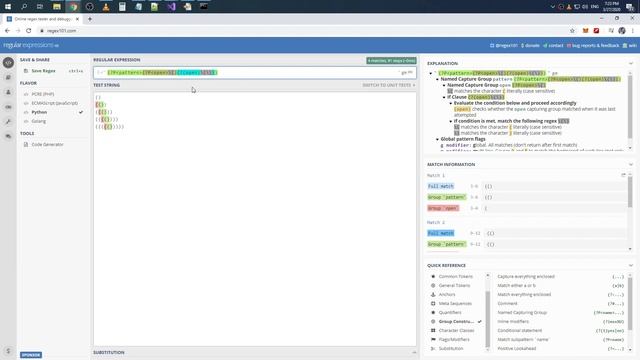Launch VLC media player from taskbar
Image resolution: width=640 pixels, height=360 pixels.
coord(106,7)
